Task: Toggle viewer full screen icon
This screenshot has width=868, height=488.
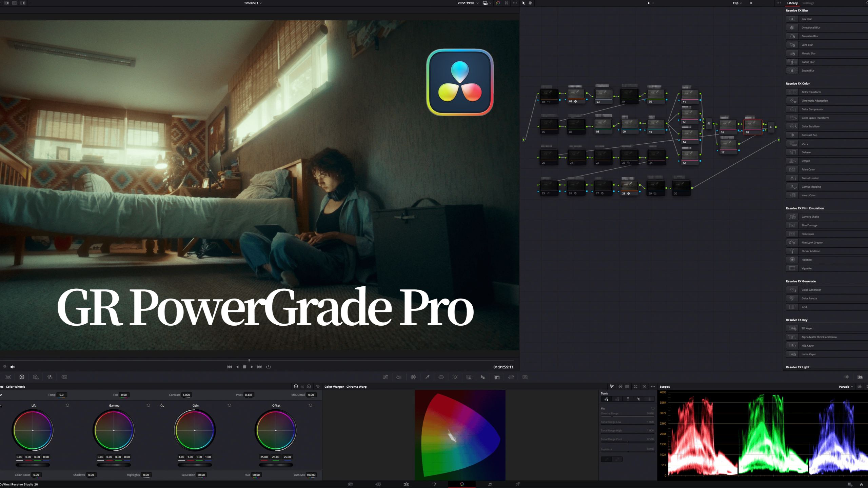Action: pyautogui.click(x=506, y=3)
